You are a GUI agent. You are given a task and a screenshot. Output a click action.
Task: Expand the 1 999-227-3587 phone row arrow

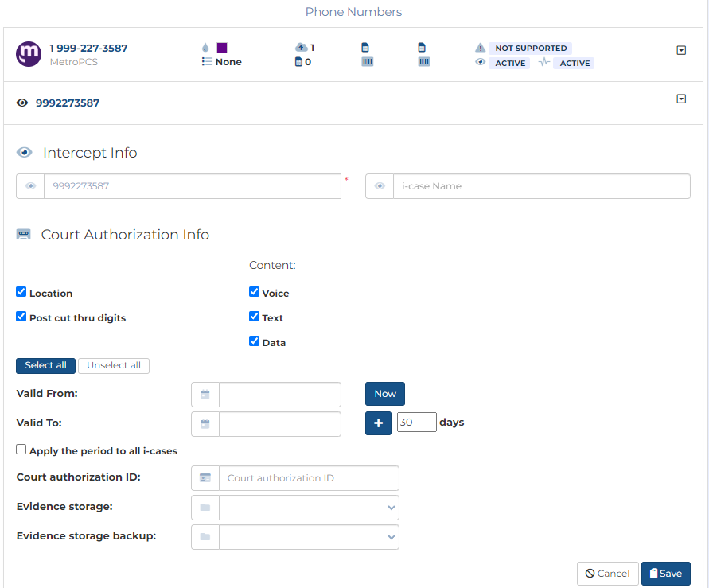point(681,50)
